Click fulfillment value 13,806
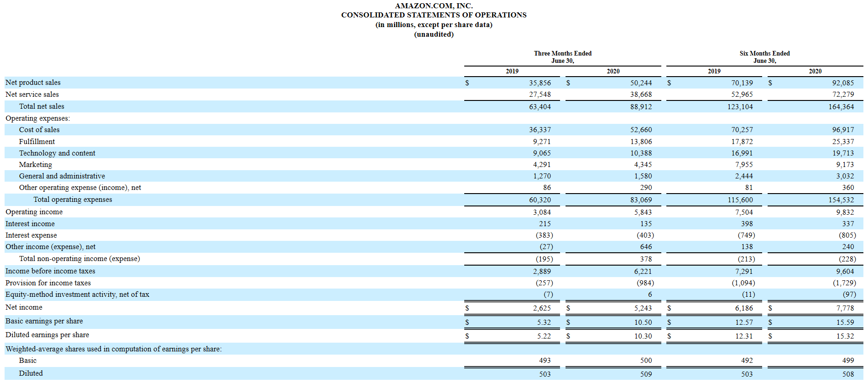The height and width of the screenshot is (389, 868). click(x=641, y=142)
